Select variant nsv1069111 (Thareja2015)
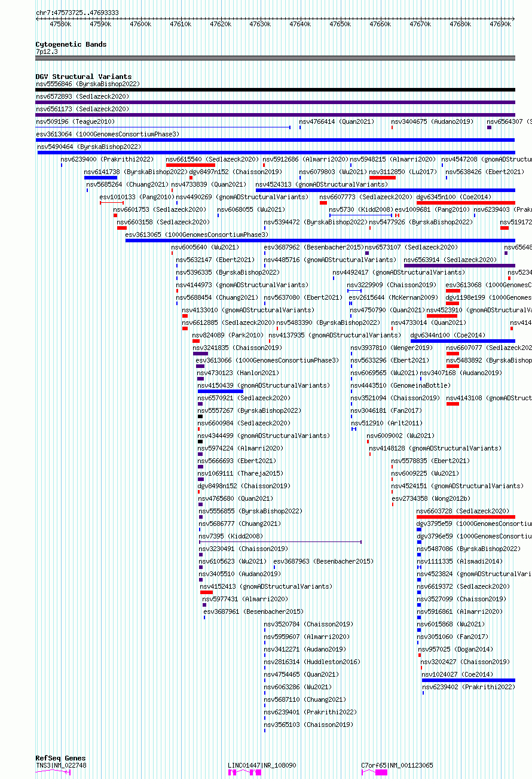The width and height of the screenshot is (532, 779). (x=240, y=473)
